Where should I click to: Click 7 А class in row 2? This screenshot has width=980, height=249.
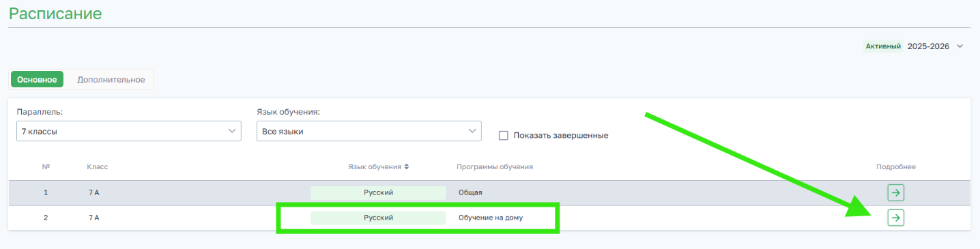pyautogui.click(x=93, y=218)
